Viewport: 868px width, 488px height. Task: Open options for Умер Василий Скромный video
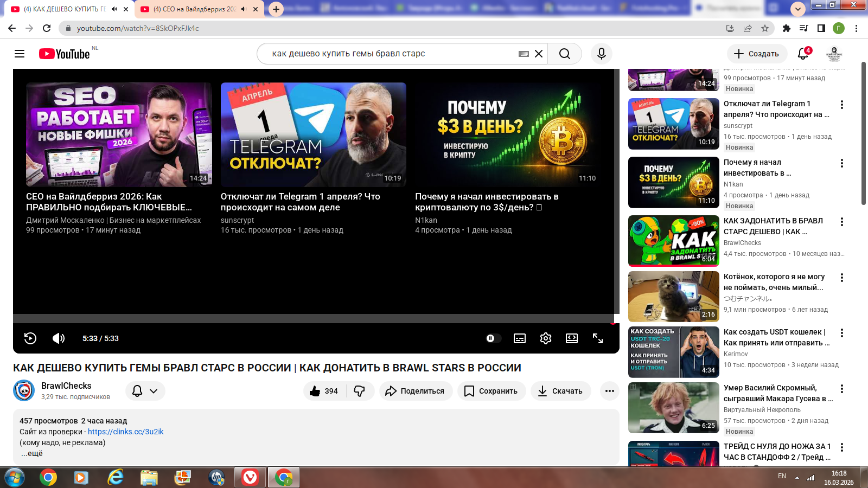coord(842,389)
